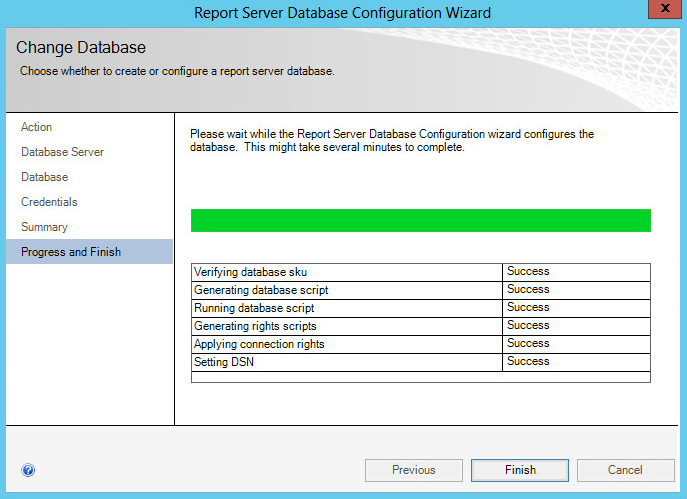Select the Generating database script row
Viewport: 687px width, 499px height.
pyautogui.click(x=421, y=290)
